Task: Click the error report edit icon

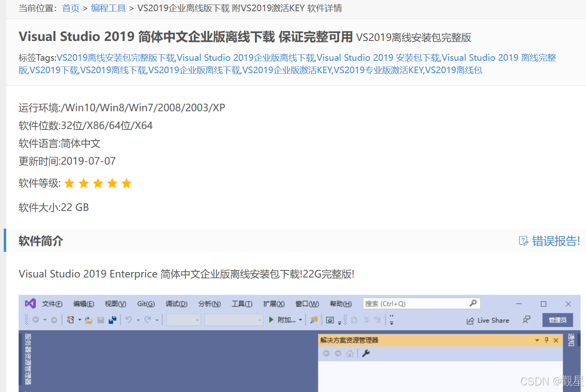Action: (x=524, y=241)
